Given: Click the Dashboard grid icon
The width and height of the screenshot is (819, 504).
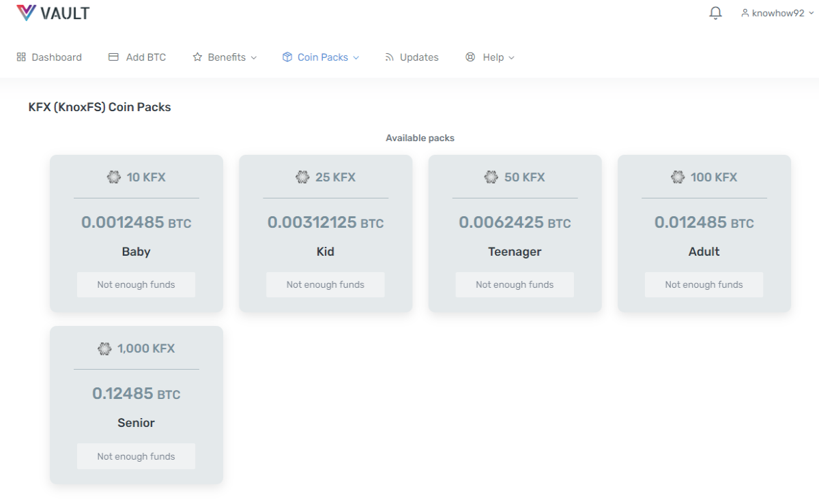Looking at the screenshot, I should click(21, 57).
